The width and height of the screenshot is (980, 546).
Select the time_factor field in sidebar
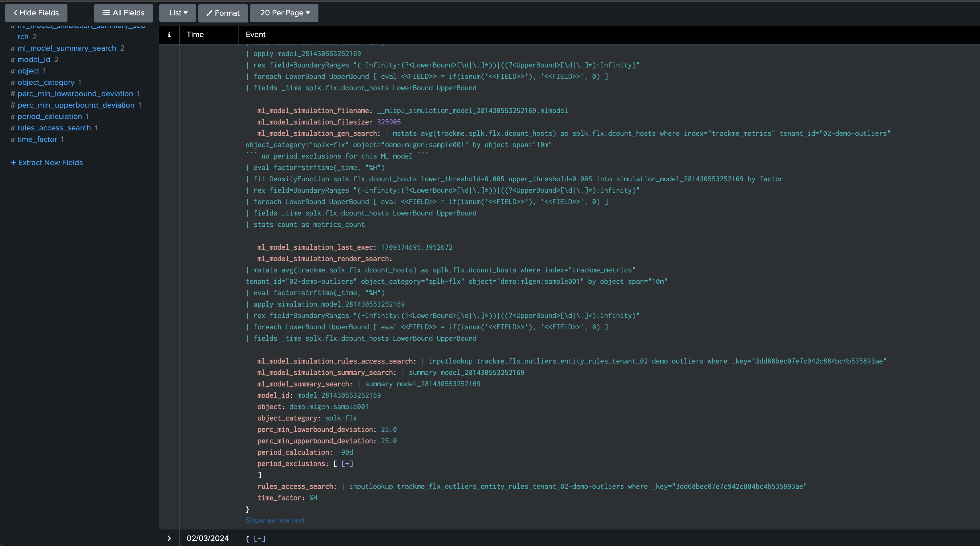[37, 139]
